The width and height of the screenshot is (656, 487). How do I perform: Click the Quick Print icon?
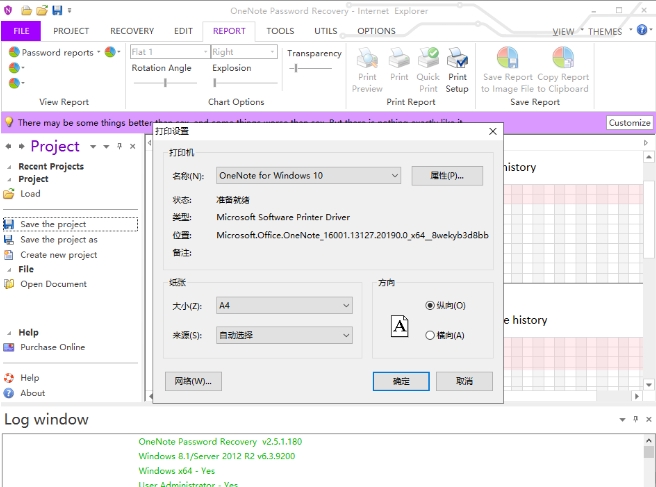(428, 58)
